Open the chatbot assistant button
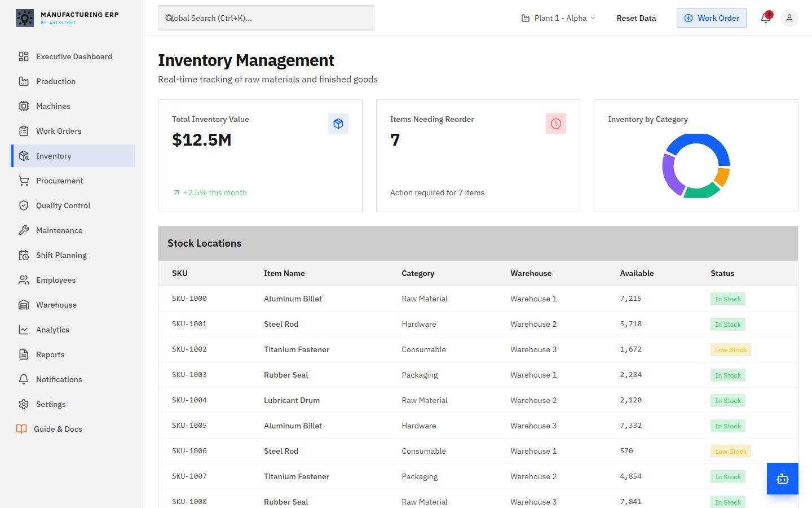The width and height of the screenshot is (812, 508). [x=783, y=479]
